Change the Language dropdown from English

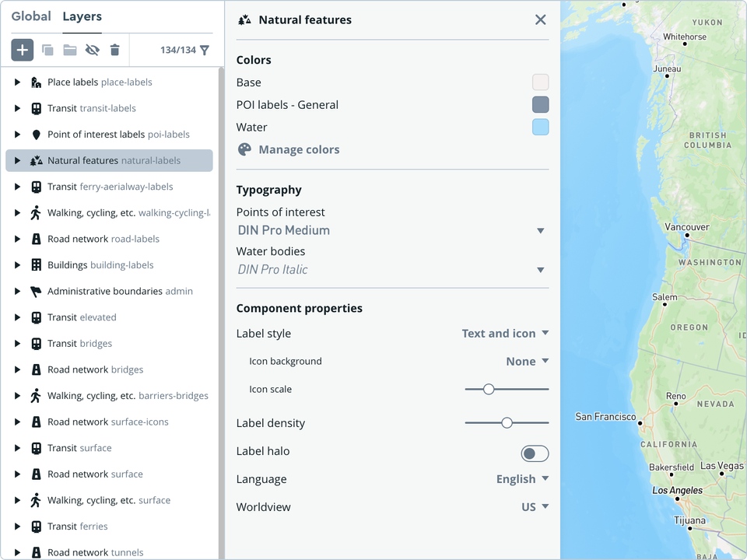522,479
